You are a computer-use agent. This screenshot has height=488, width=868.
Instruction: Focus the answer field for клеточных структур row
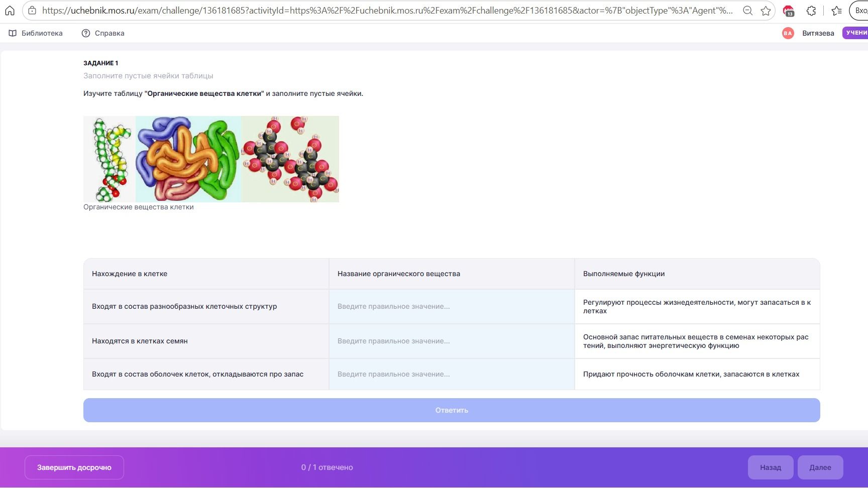click(452, 306)
